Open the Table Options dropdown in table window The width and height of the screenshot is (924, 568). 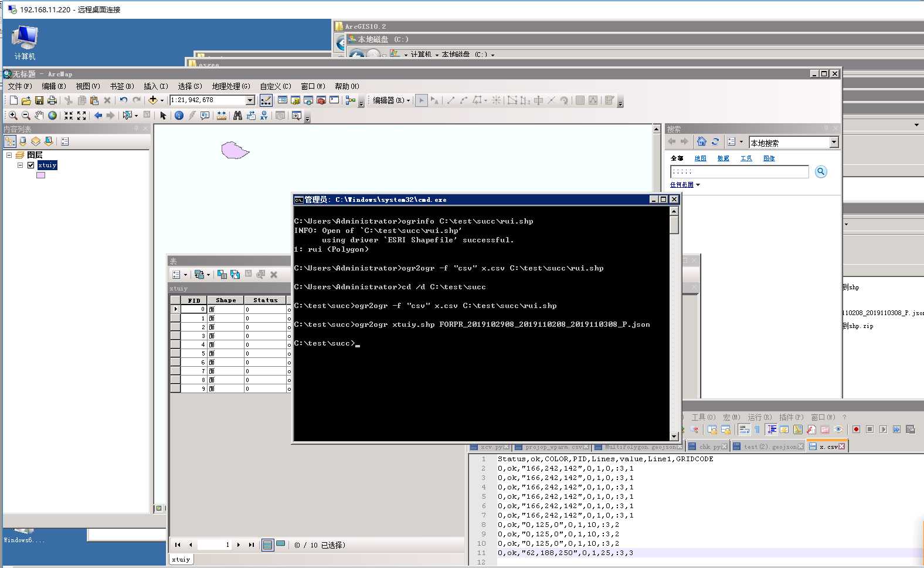pos(179,274)
